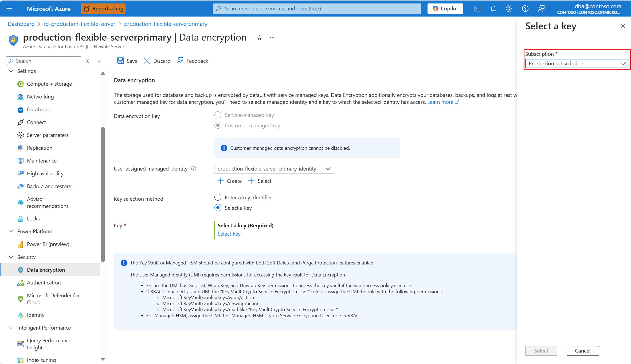Open the Subscription dropdown
Viewport: 631px width, 364px height.
click(577, 64)
